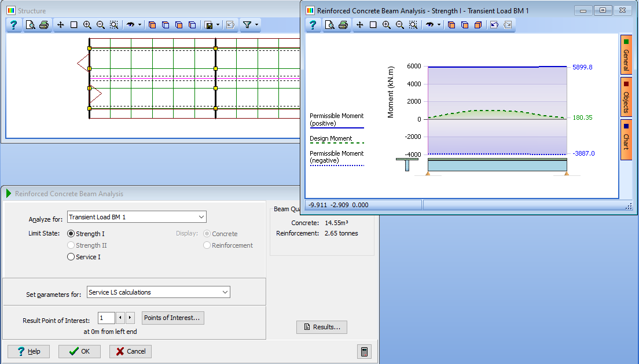
Task: Activate Zoom Out in the Structure window
Action: (x=101, y=25)
